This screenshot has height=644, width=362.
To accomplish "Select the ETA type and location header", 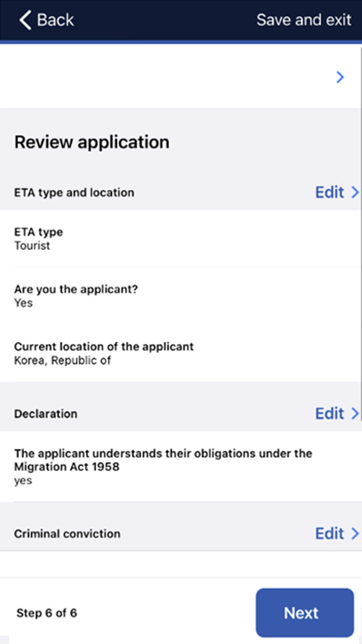I will pos(74,193).
